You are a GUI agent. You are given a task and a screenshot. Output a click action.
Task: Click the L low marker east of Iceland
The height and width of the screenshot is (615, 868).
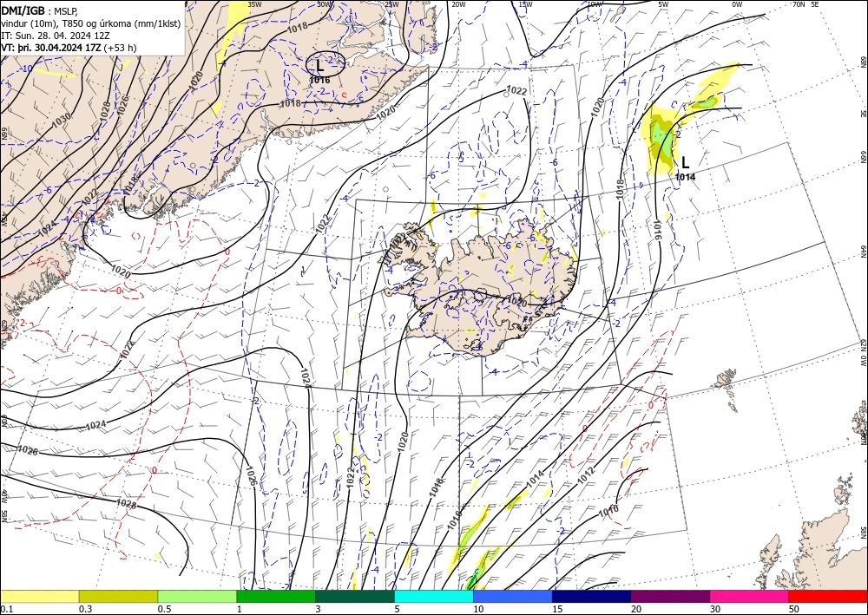(x=686, y=162)
